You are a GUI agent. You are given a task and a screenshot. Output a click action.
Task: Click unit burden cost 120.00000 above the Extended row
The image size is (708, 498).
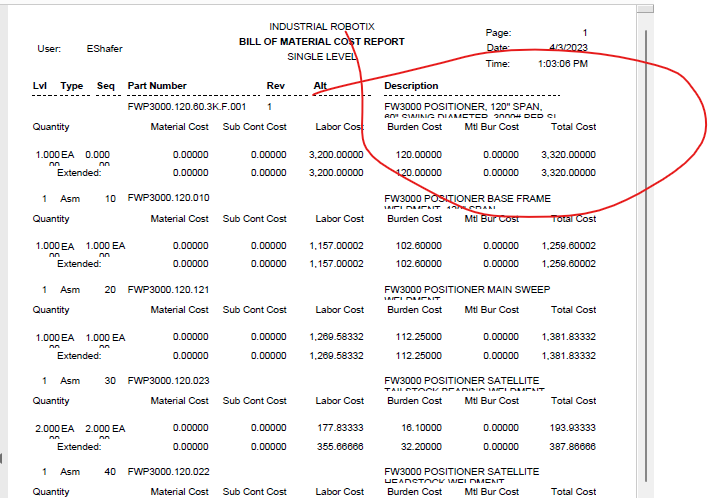click(419, 155)
